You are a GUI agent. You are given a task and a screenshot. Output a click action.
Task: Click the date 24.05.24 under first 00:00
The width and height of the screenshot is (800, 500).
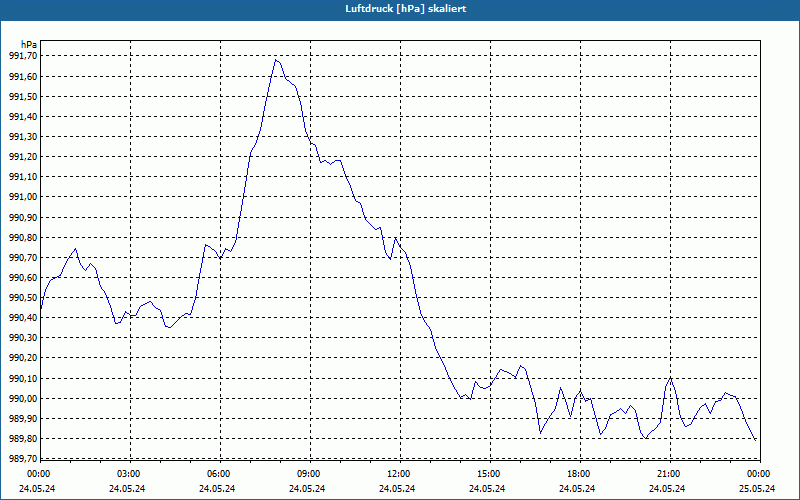(37, 489)
